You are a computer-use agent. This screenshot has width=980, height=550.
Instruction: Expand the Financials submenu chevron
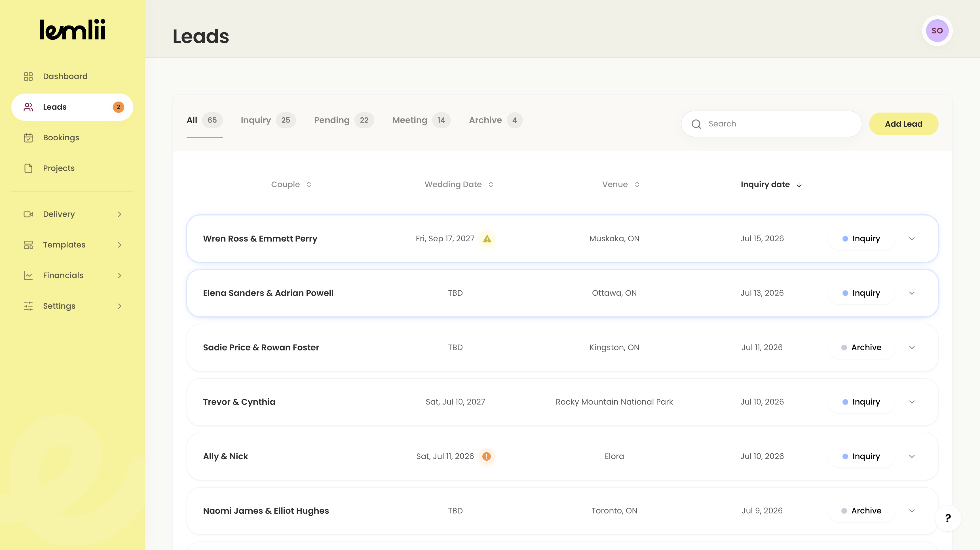pyautogui.click(x=119, y=275)
